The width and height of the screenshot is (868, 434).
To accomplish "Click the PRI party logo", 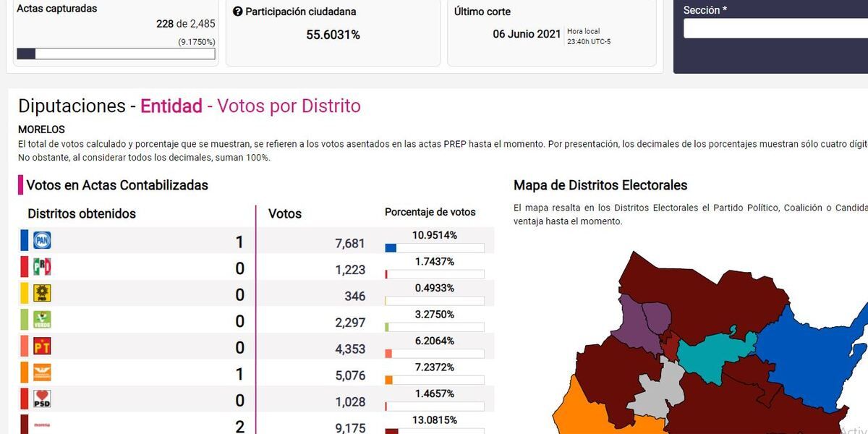I will 42,267.
